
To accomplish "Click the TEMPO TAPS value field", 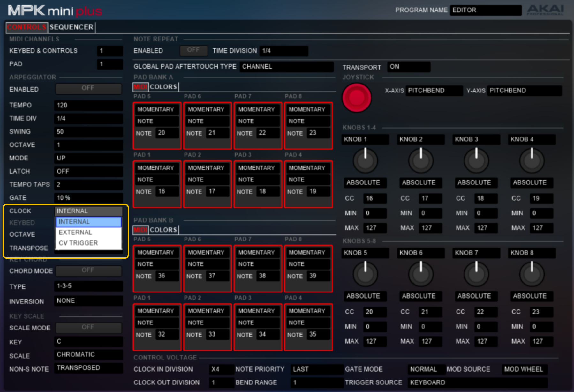I will point(88,185).
